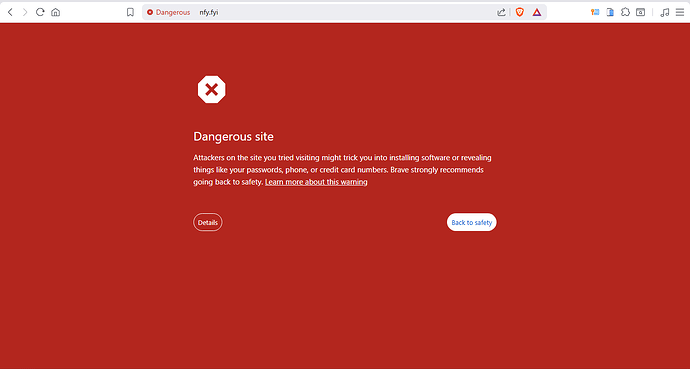Open the music note playlist icon
This screenshot has height=369, width=690.
click(x=665, y=12)
